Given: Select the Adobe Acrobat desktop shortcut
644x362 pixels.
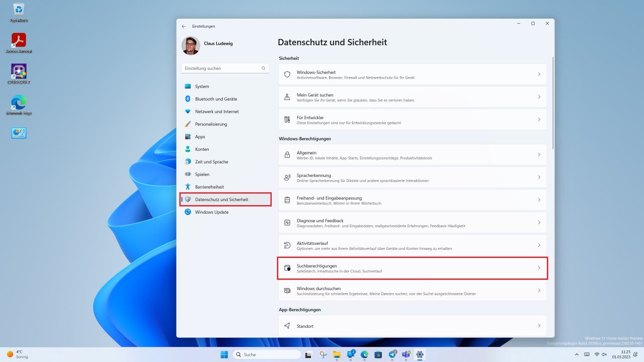Looking at the screenshot, I should pos(19,43).
